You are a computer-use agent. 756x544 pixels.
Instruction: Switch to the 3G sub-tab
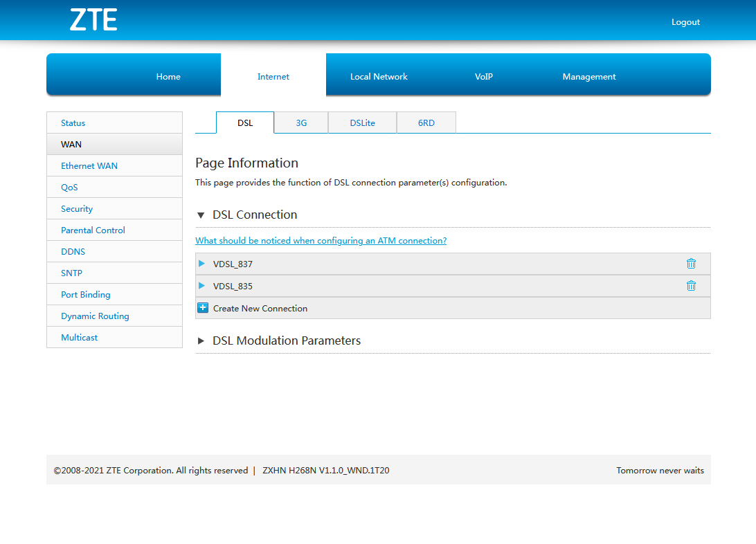pyautogui.click(x=301, y=123)
